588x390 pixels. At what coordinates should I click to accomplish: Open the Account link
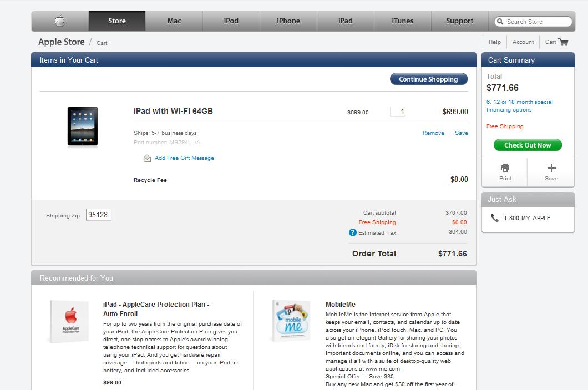523,42
